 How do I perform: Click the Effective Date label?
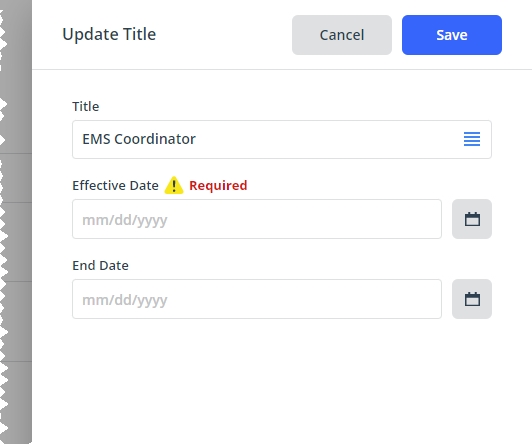(x=115, y=186)
